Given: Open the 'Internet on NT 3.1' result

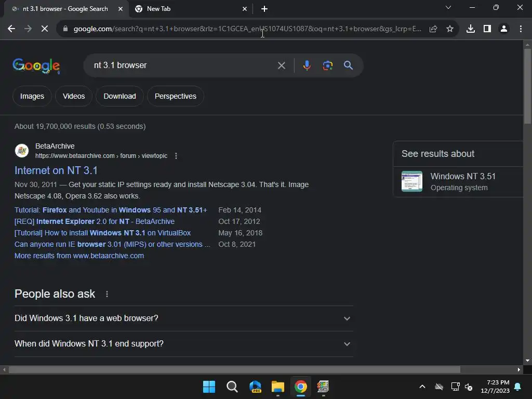Looking at the screenshot, I should click(56, 170).
